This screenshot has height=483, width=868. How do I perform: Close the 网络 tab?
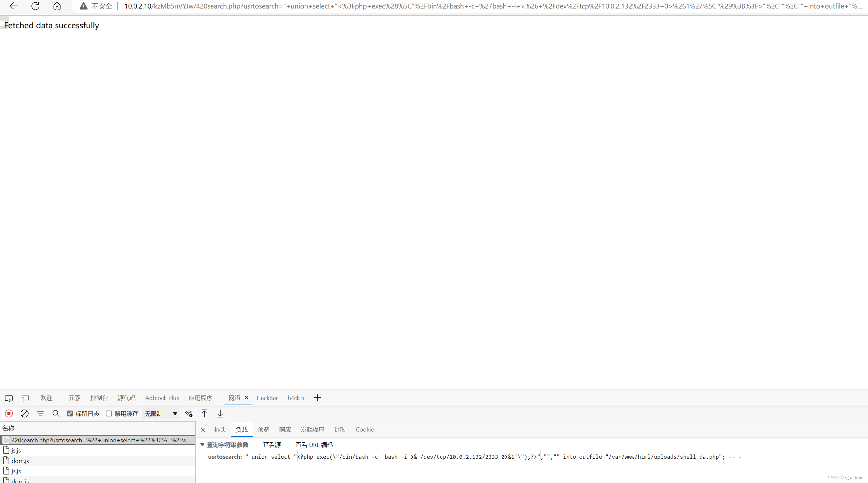247,398
